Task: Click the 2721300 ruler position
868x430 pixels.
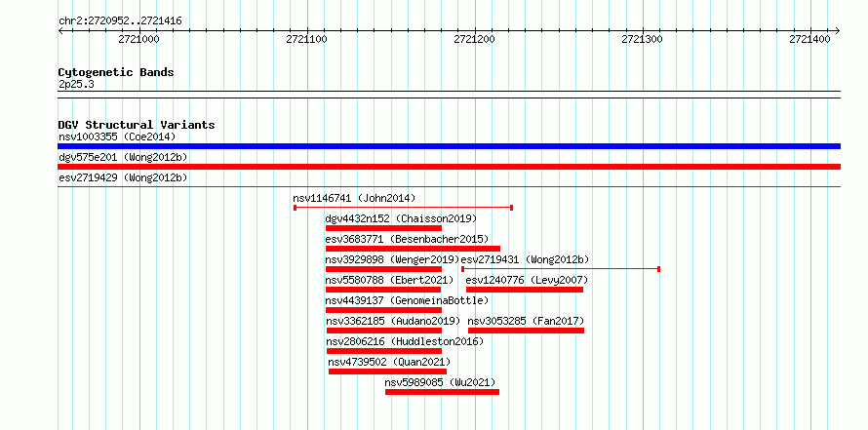Action: (642, 39)
